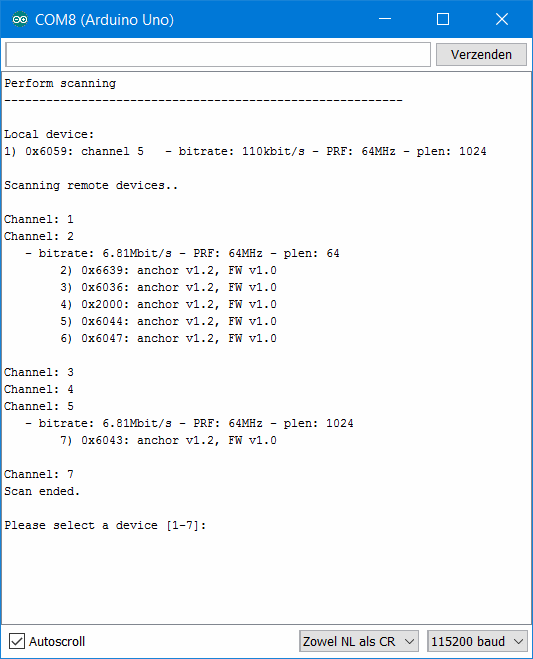Viewport: 533px width, 659px height.
Task: Click the 'Scan ended.' output line
Action: click(x=42, y=491)
